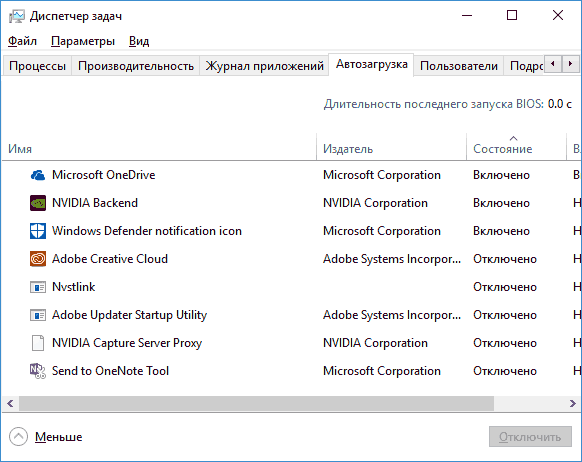Click Отключено status of Adobe Updater

505,315
